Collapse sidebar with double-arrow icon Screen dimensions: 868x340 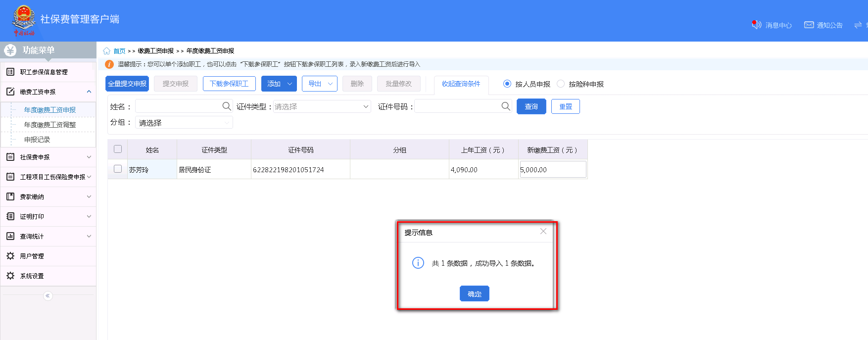(48, 296)
